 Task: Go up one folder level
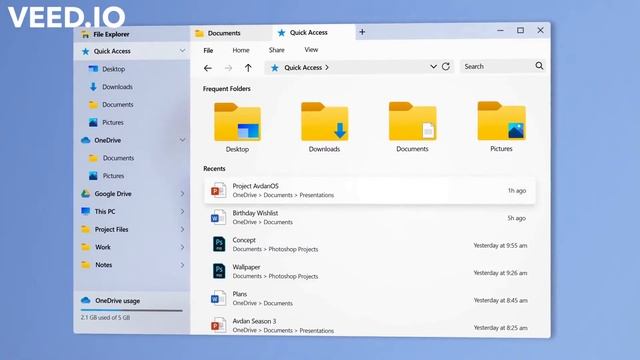coord(248,68)
